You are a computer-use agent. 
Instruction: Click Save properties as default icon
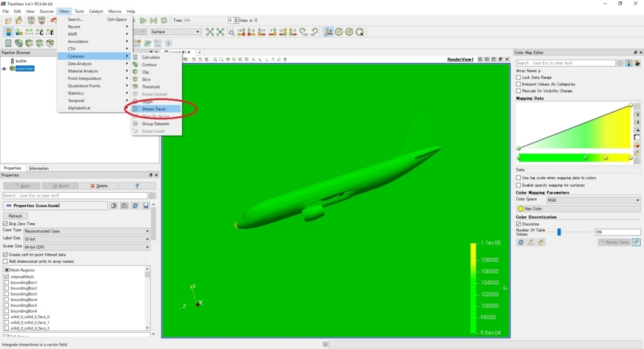(146, 206)
